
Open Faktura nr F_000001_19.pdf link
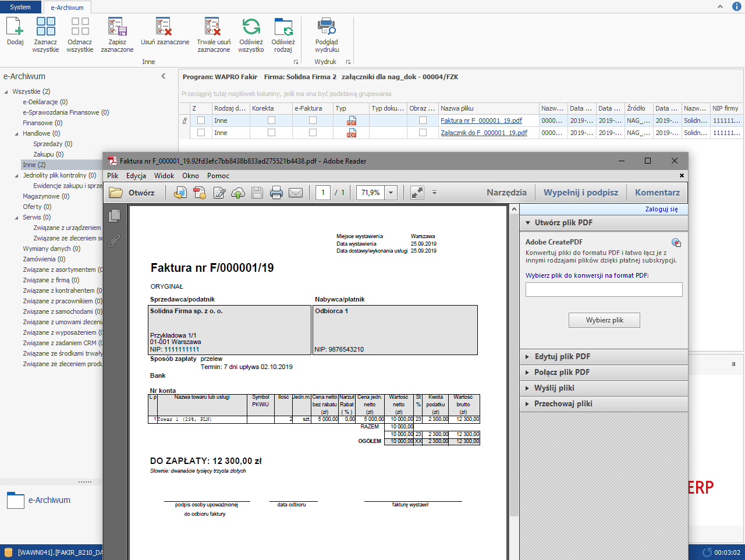(x=481, y=120)
